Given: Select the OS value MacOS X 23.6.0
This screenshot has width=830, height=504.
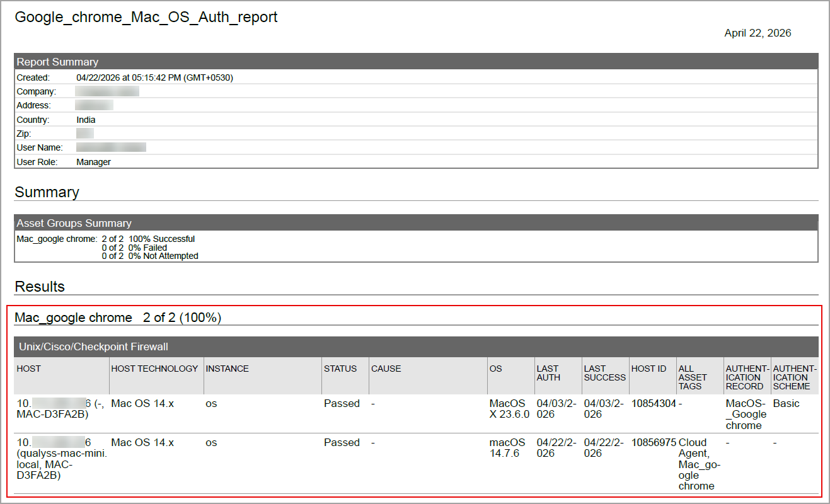Looking at the screenshot, I should pos(509,409).
